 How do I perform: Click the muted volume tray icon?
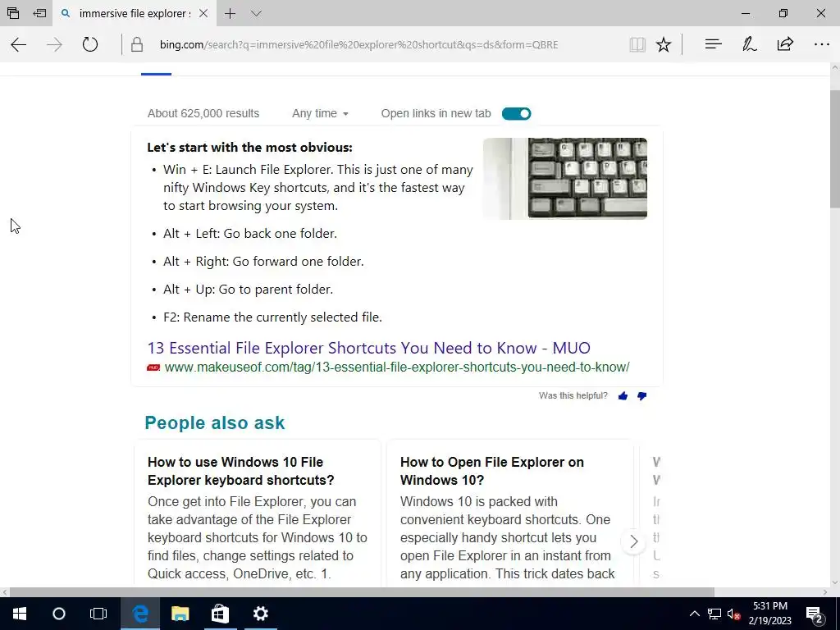tap(733, 614)
